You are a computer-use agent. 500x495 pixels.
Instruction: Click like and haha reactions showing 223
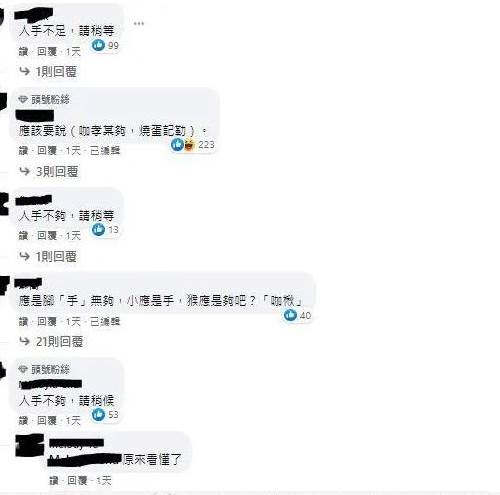(x=183, y=144)
